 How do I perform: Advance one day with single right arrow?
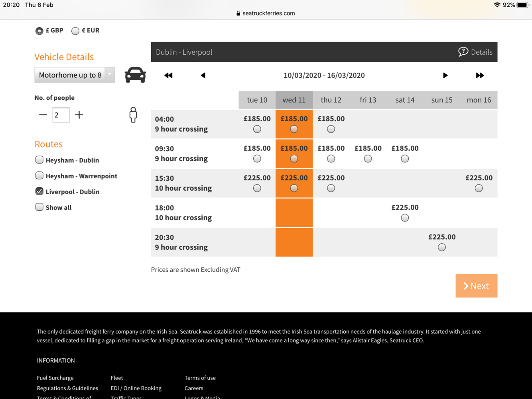pos(445,75)
